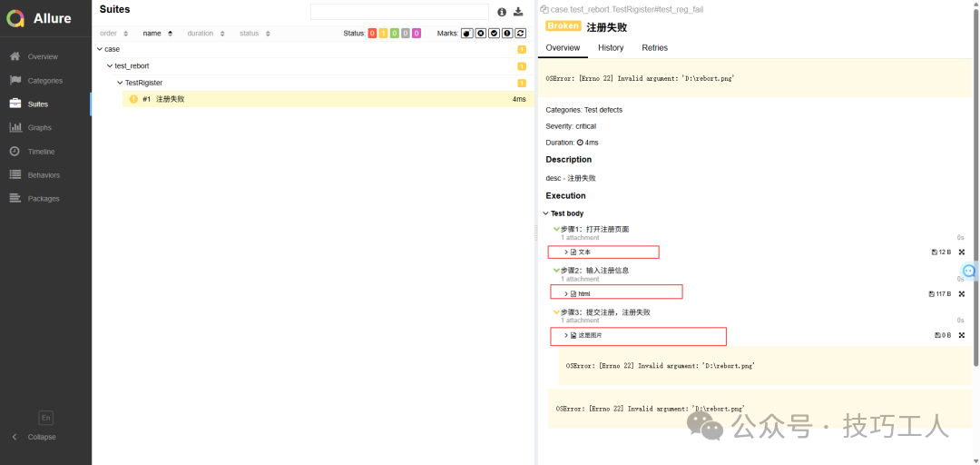Click 'desc - 注册失败' description text
The image size is (980, 465).
click(x=571, y=178)
